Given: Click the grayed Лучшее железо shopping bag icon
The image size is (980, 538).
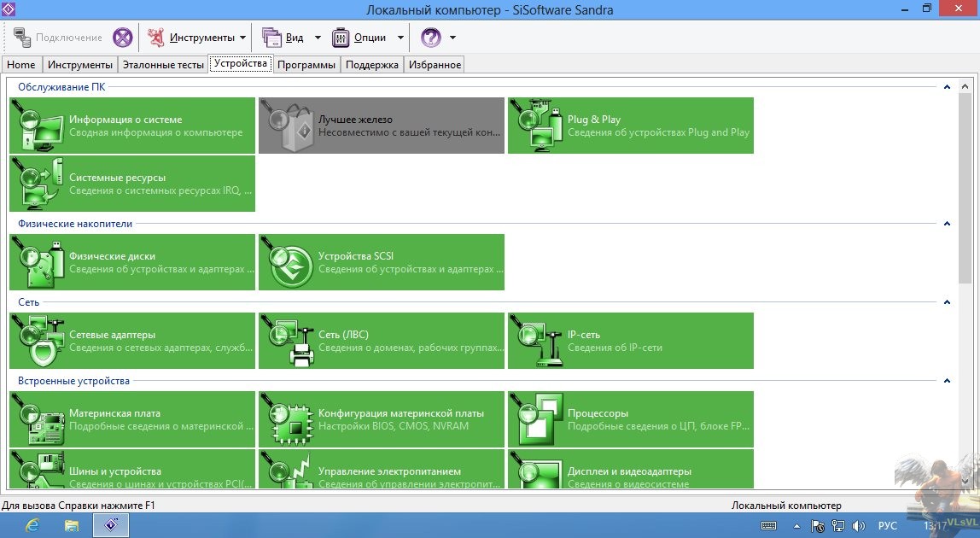Looking at the screenshot, I should click(289, 126).
